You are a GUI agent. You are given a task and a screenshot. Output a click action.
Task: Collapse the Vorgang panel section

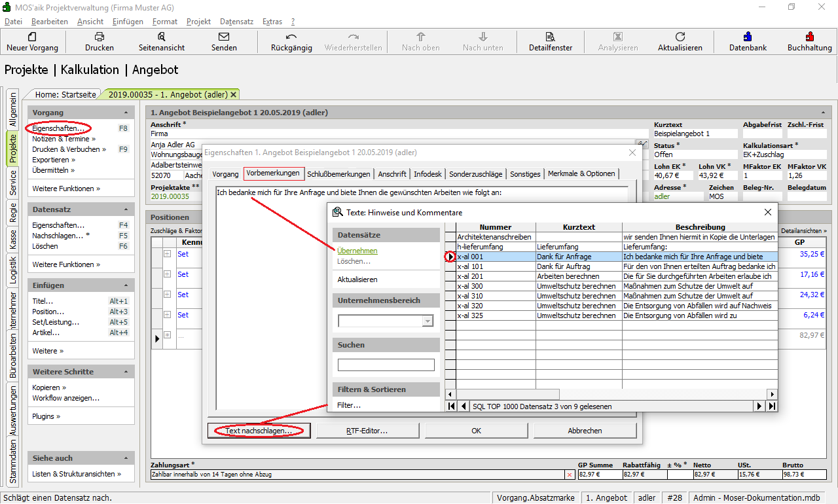[127, 113]
